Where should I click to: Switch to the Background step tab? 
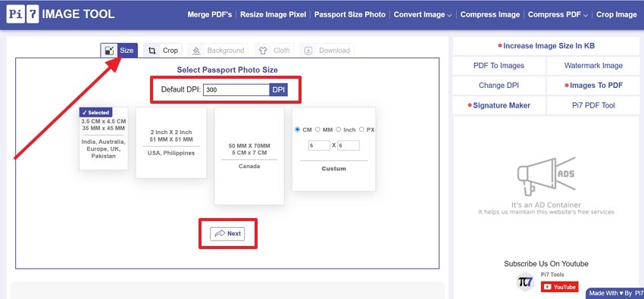pos(218,51)
